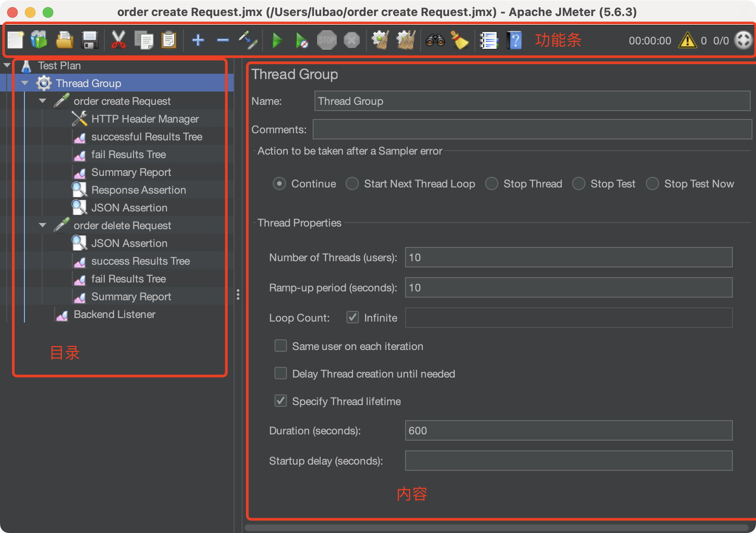Click Loop Count value field

pos(569,318)
